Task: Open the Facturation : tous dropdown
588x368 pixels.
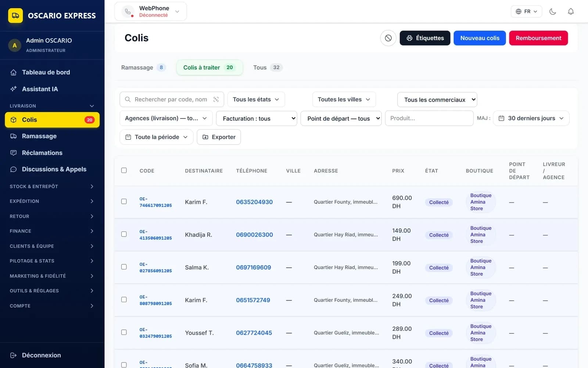Action: tap(257, 118)
